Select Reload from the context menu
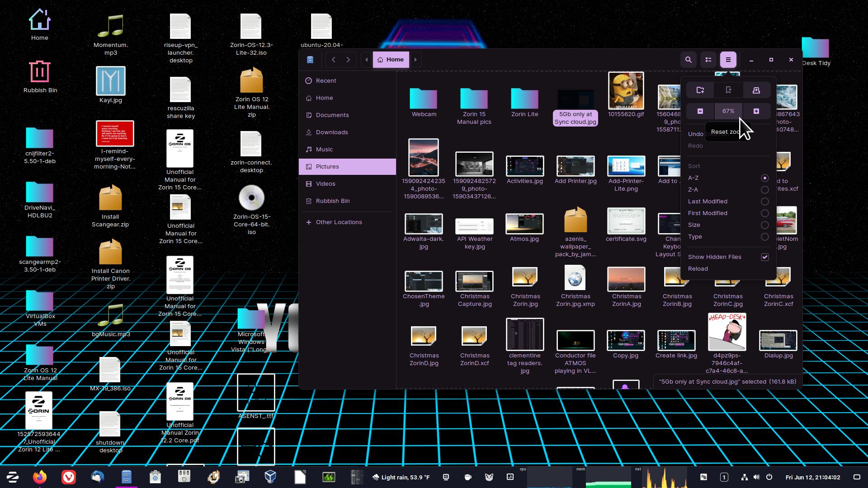The height and width of the screenshot is (488, 868). 698,268
